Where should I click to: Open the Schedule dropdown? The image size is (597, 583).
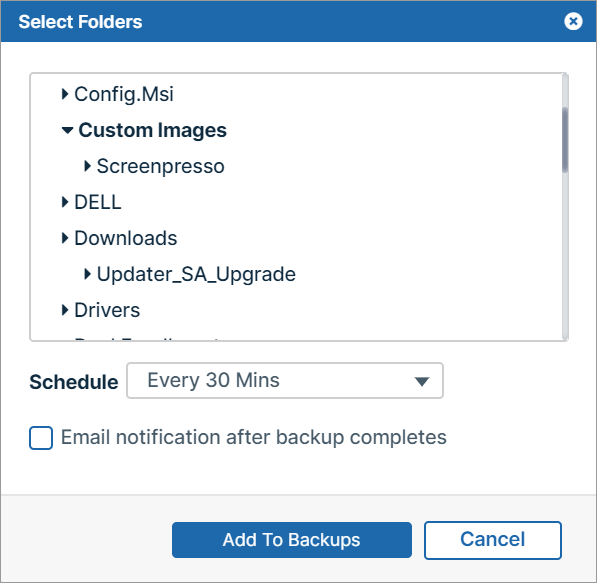(x=285, y=380)
